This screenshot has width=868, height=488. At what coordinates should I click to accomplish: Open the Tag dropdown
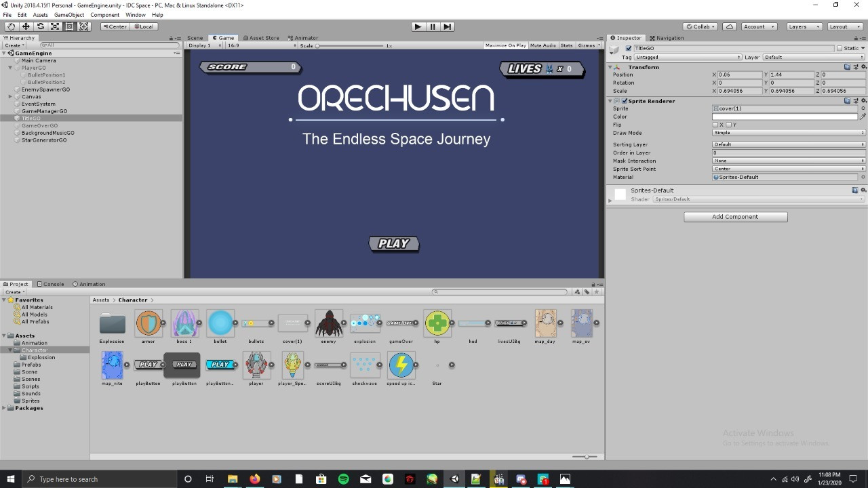point(688,58)
